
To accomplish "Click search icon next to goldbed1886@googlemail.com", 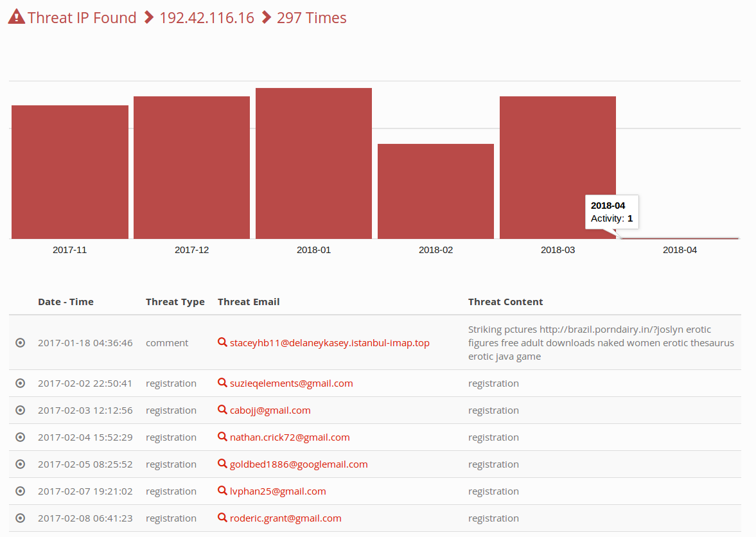I will pos(222,464).
